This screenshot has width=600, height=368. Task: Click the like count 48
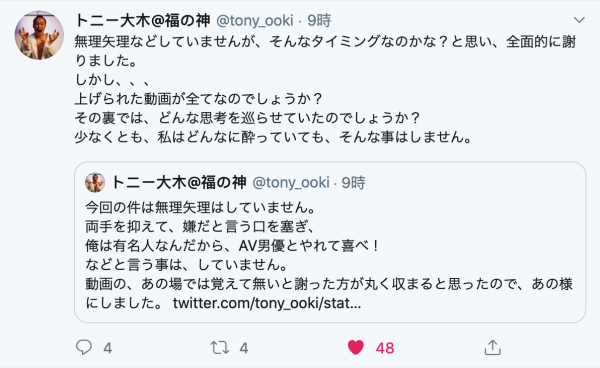[x=385, y=348]
